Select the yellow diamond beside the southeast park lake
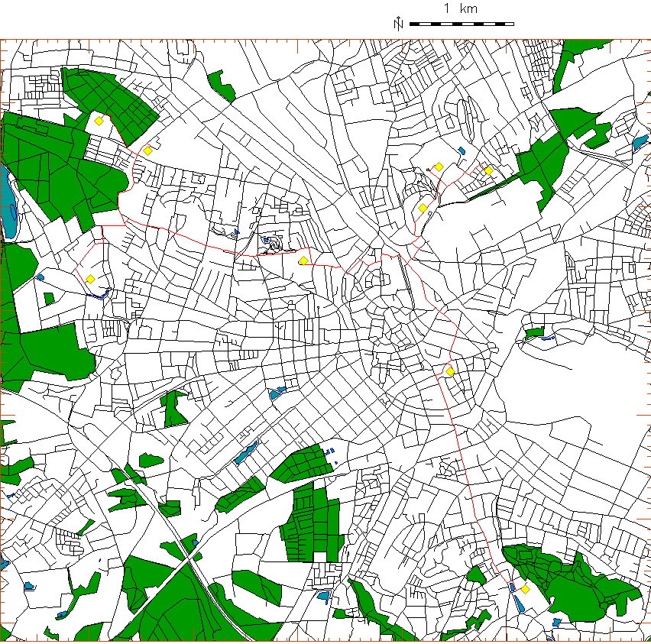Viewport: 651px width, 644px height. [x=525, y=589]
